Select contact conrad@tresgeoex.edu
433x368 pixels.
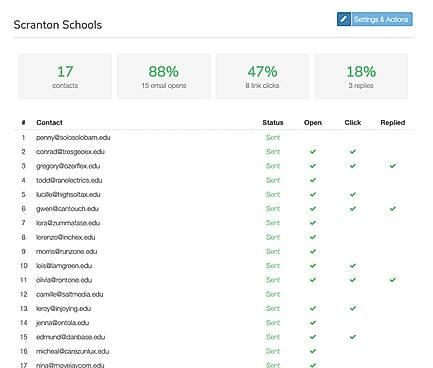coord(70,152)
